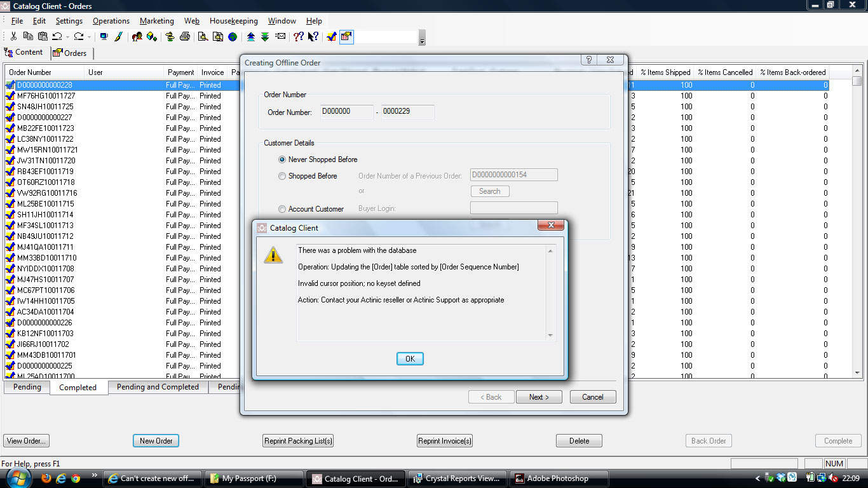The width and height of the screenshot is (868, 488).
Task: Click the paintbrush icon in toolbar
Action: [118, 37]
